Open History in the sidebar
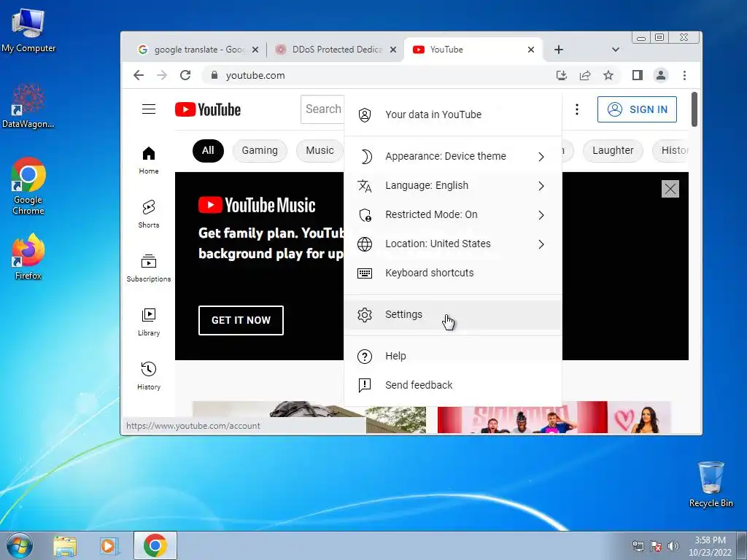747x560 pixels. coord(149,376)
